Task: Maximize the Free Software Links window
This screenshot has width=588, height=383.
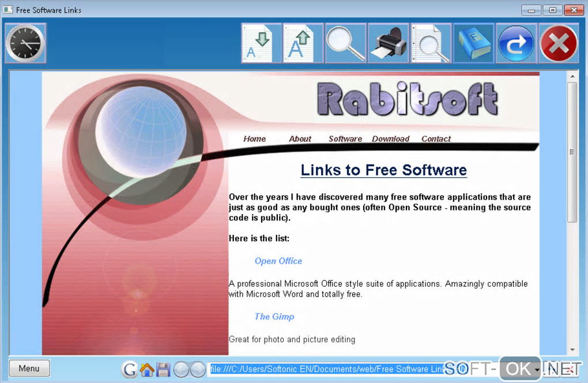Action: pos(552,10)
